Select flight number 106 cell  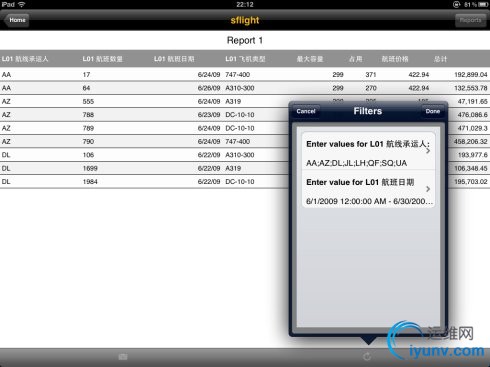[88, 155]
